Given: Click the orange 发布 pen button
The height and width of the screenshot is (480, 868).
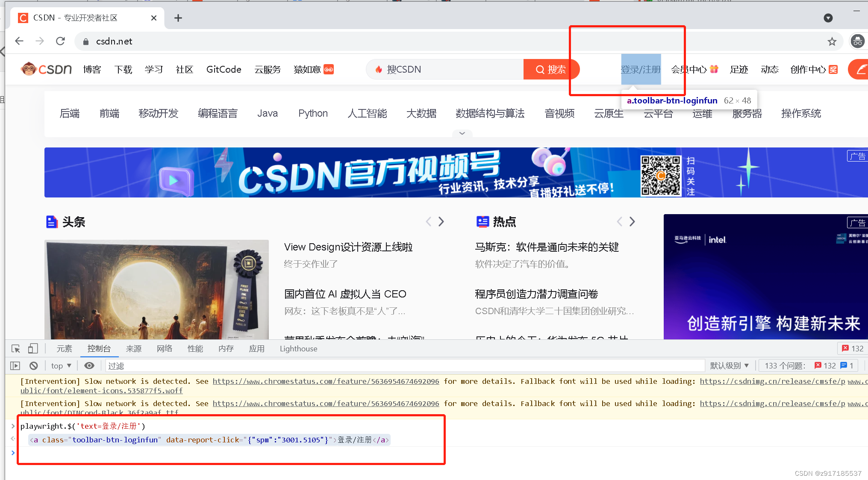Looking at the screenshot, I should click(x=858, y=69).
